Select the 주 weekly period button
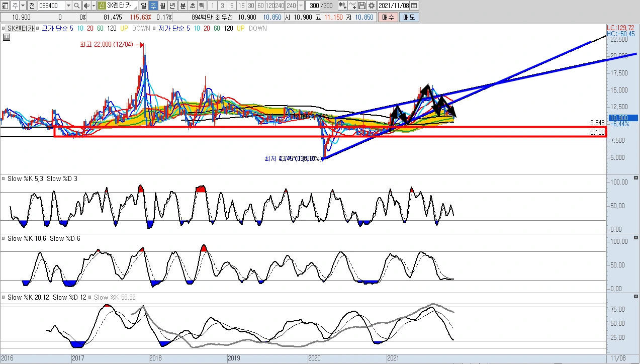The image size is (640, 364). click(x=153, y=6)
